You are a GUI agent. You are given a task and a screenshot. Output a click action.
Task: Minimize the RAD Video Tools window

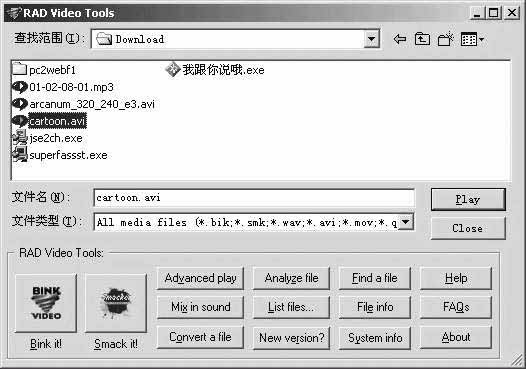click(477, 13)
